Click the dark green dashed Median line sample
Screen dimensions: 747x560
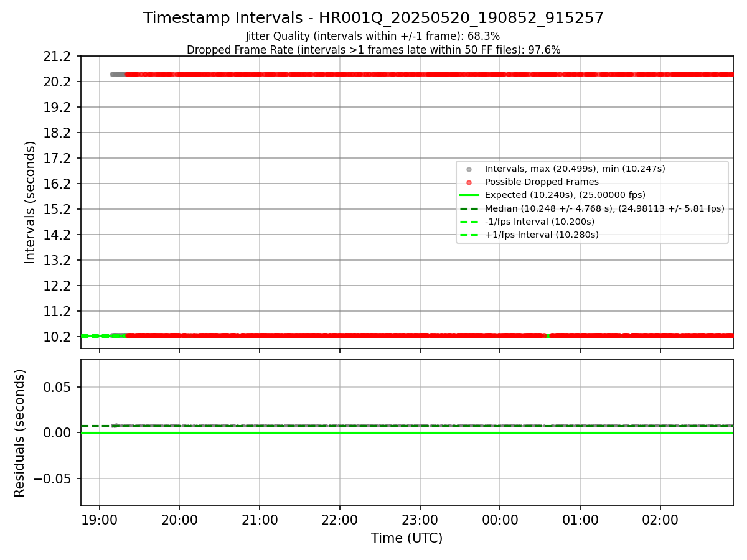pyautogui.click(x=469, y=208)
